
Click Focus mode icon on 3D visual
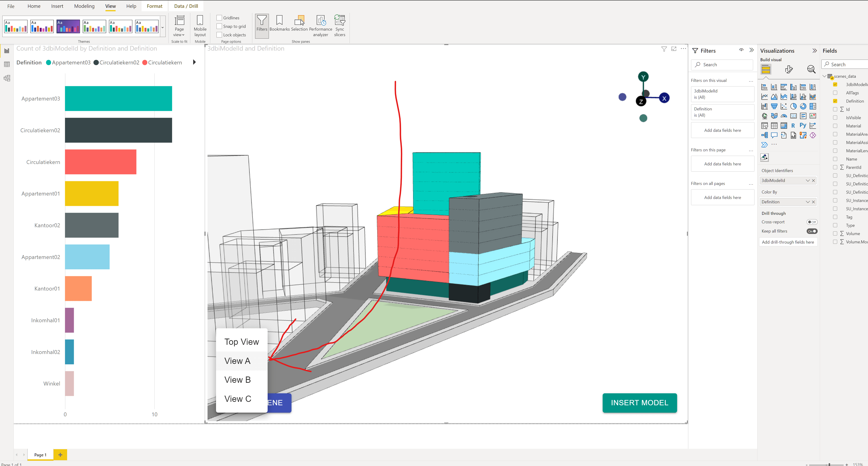point(674,49)
